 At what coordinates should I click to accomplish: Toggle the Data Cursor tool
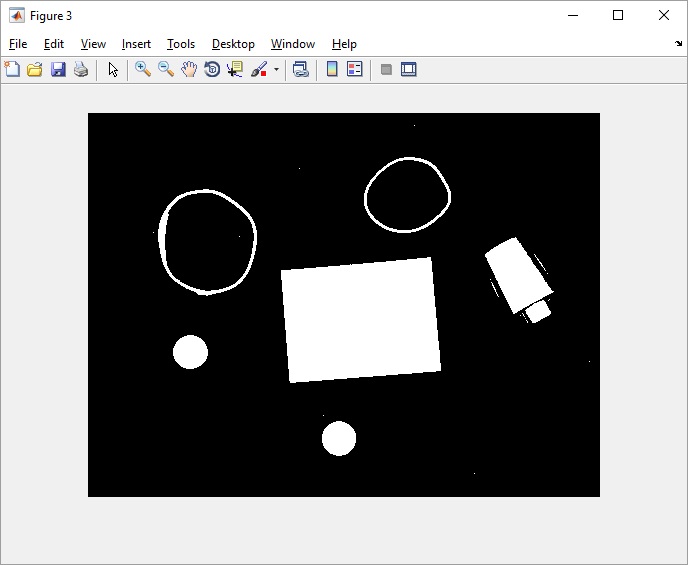(235, 69)
